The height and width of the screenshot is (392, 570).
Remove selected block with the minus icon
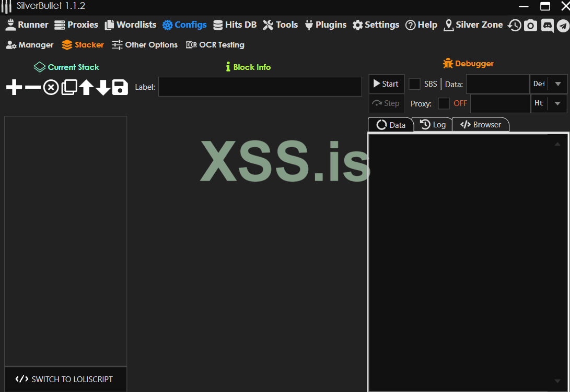click(x=33, y=87)
